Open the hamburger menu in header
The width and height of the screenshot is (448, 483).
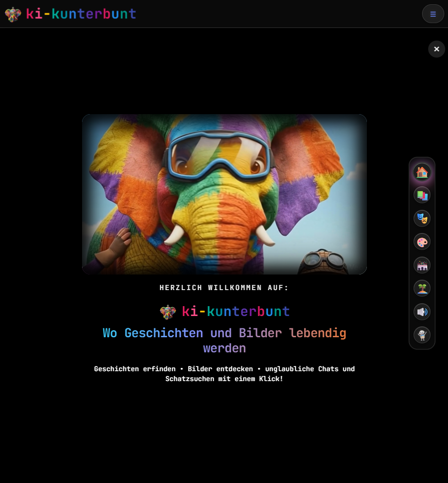pos(432,14)
